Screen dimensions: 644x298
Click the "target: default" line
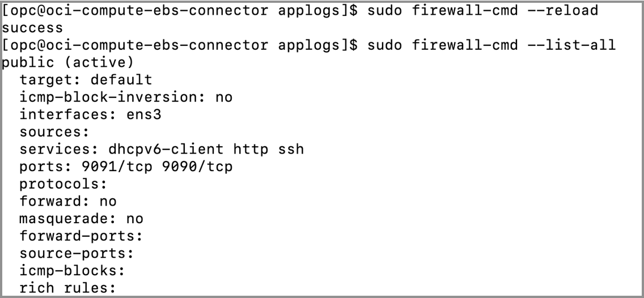click(86, 80)
